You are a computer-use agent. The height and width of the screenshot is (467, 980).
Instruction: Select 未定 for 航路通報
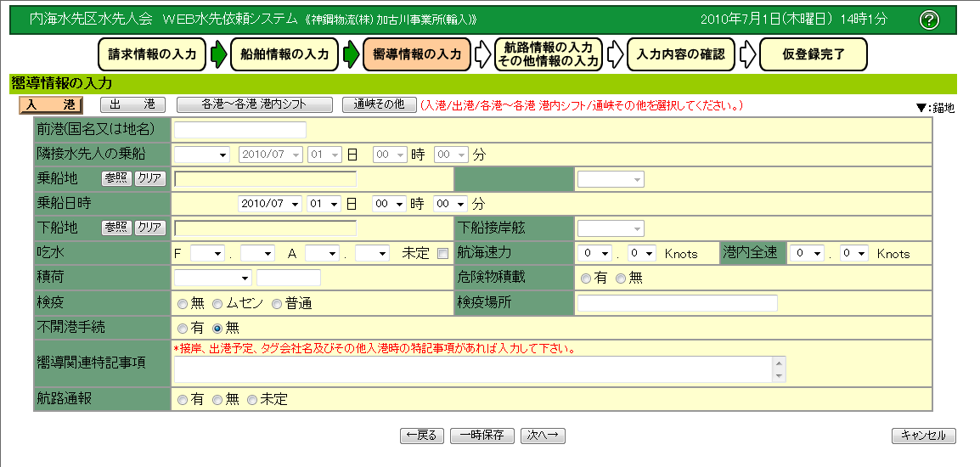point(251,400)
